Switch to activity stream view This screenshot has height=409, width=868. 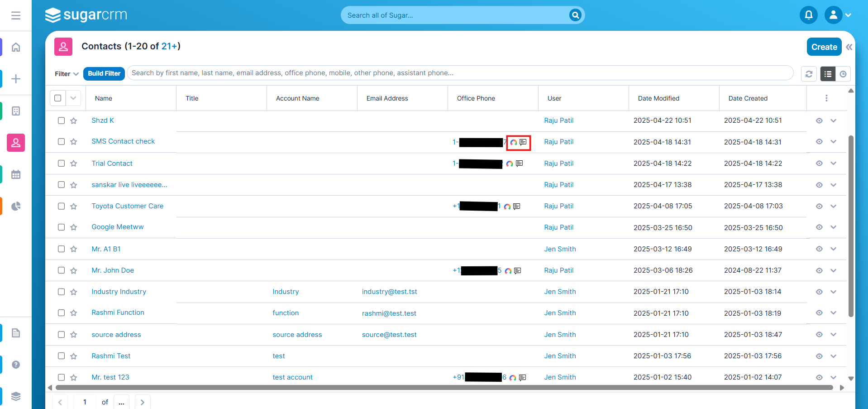pyautogui.click(x=843, y=74)
